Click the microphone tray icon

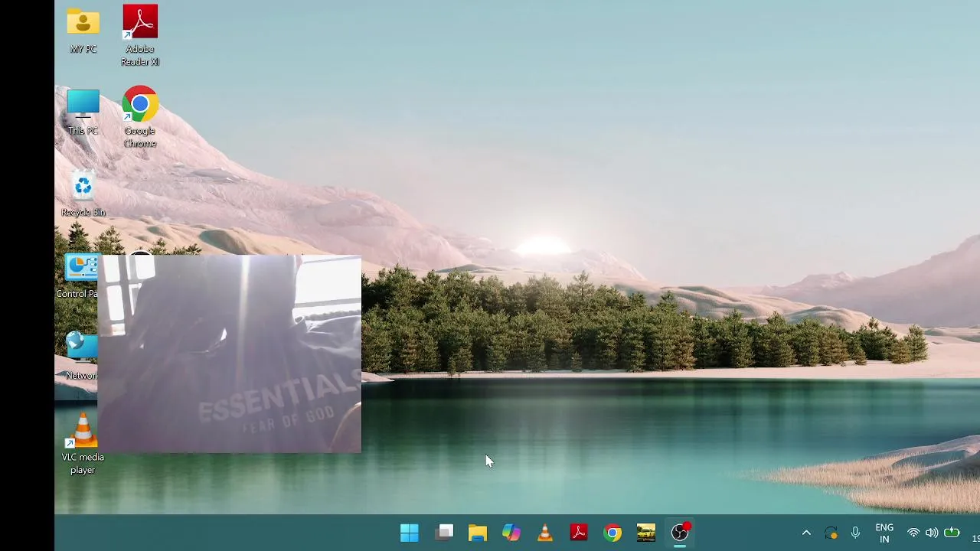point(856,533)
